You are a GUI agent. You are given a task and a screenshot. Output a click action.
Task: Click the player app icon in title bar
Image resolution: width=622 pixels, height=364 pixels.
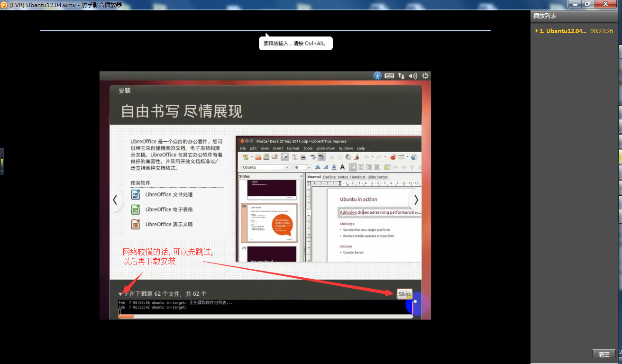[4, 4]
